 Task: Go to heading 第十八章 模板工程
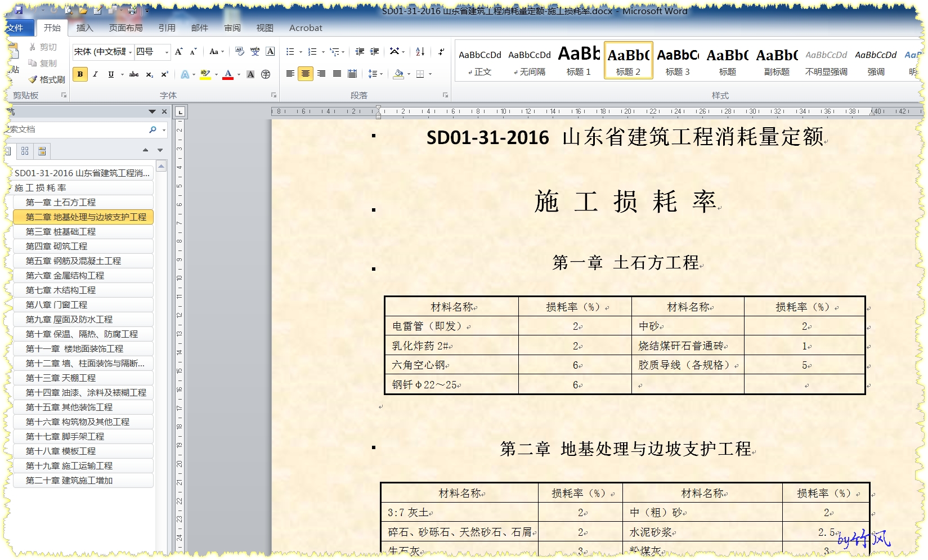tap(83, 451)
